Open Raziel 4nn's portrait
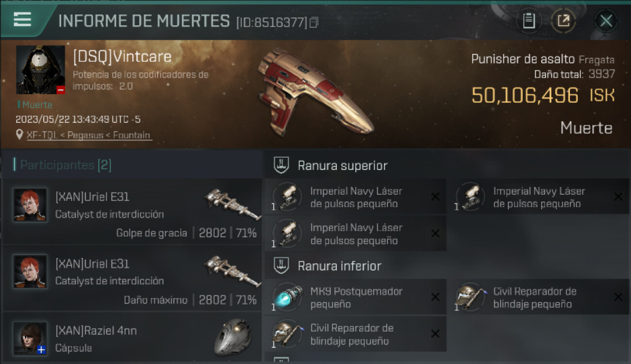 tap(30, 338)
